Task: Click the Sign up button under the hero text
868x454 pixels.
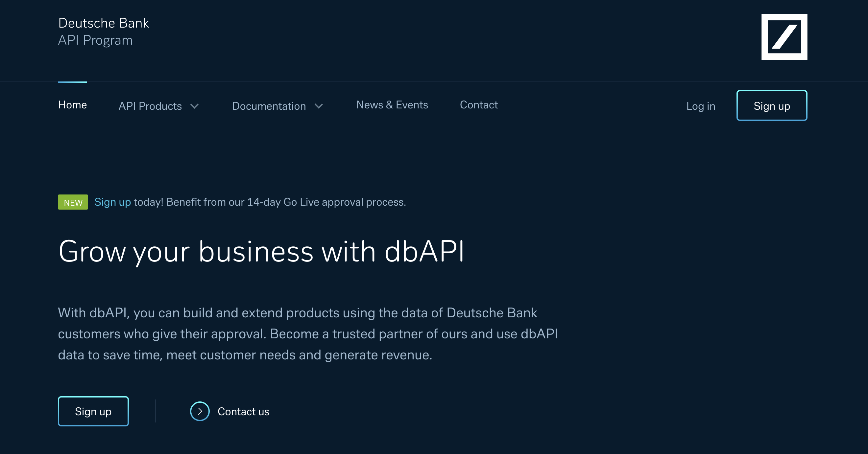Action: pyautogui.click(x=93, y=411)
